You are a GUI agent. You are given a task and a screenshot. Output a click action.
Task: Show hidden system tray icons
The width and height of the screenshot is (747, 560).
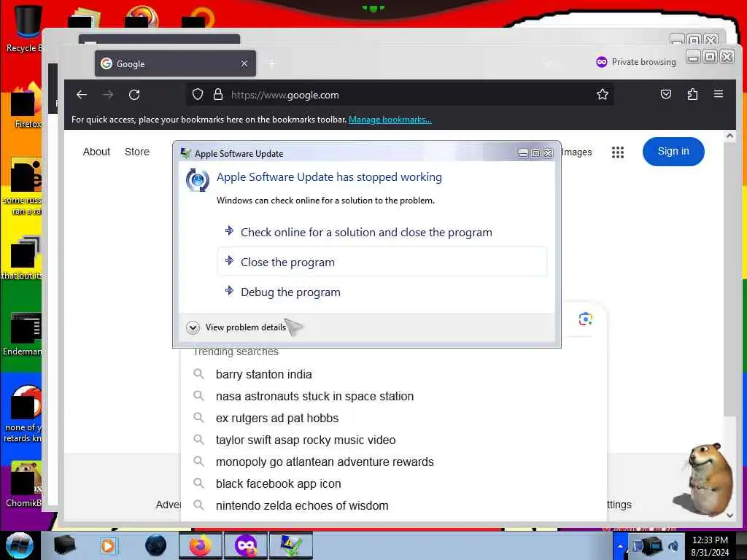(620, 546)
